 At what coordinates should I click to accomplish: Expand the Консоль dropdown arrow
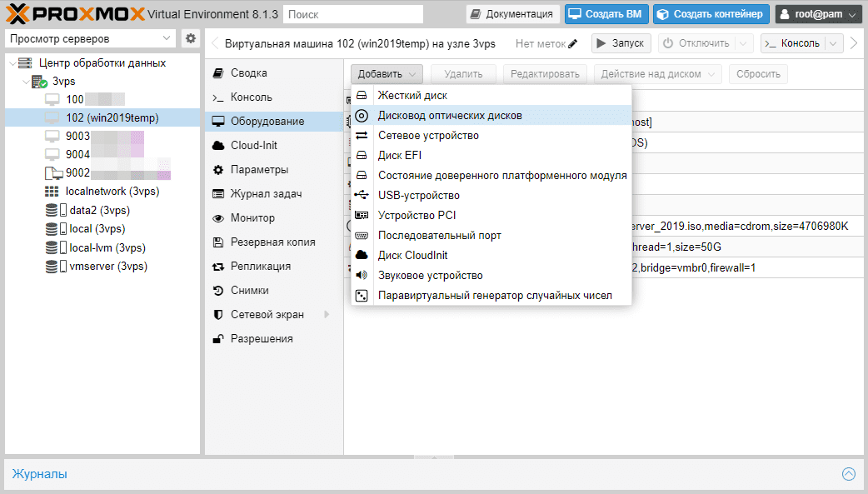tap(834, 43)
